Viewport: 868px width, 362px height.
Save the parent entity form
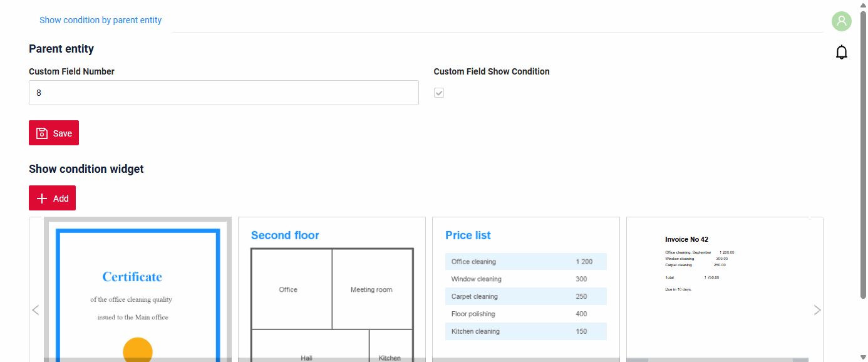(x=54, y=133)
